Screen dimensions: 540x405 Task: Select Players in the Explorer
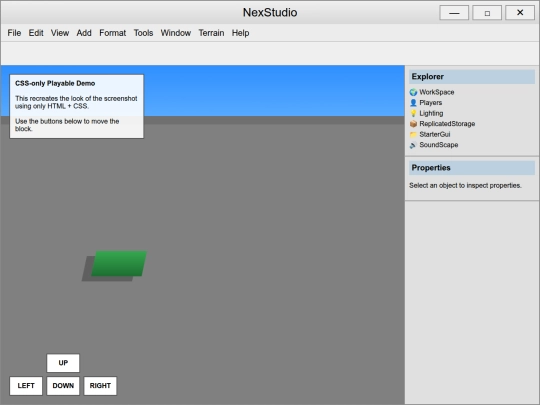[x=430, y=103]
